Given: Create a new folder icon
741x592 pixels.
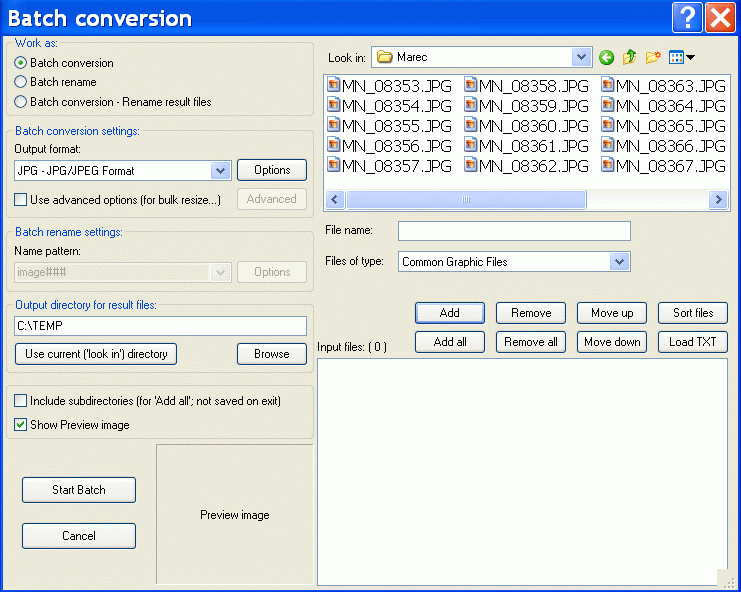Looking at the screenshot, I should tap(653, 58).
